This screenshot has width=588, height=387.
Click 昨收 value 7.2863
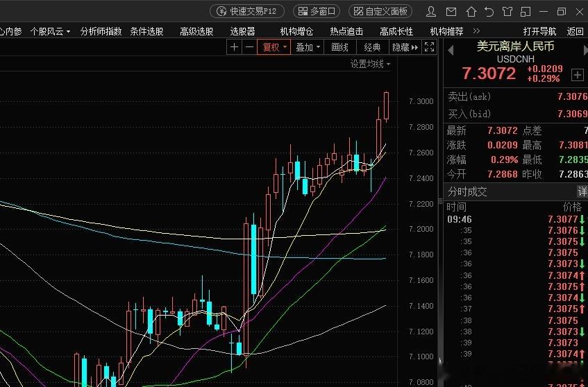(x=573, y=174)
